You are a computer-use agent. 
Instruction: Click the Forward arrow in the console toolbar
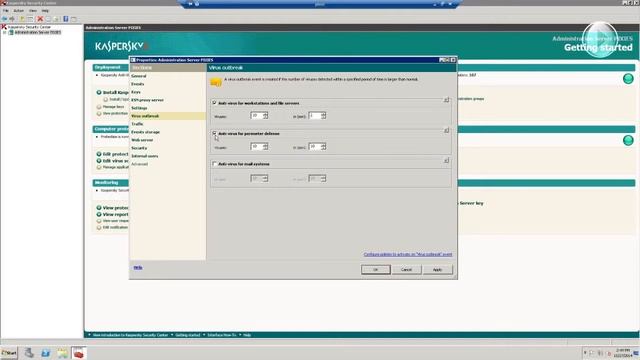(12, 19)
